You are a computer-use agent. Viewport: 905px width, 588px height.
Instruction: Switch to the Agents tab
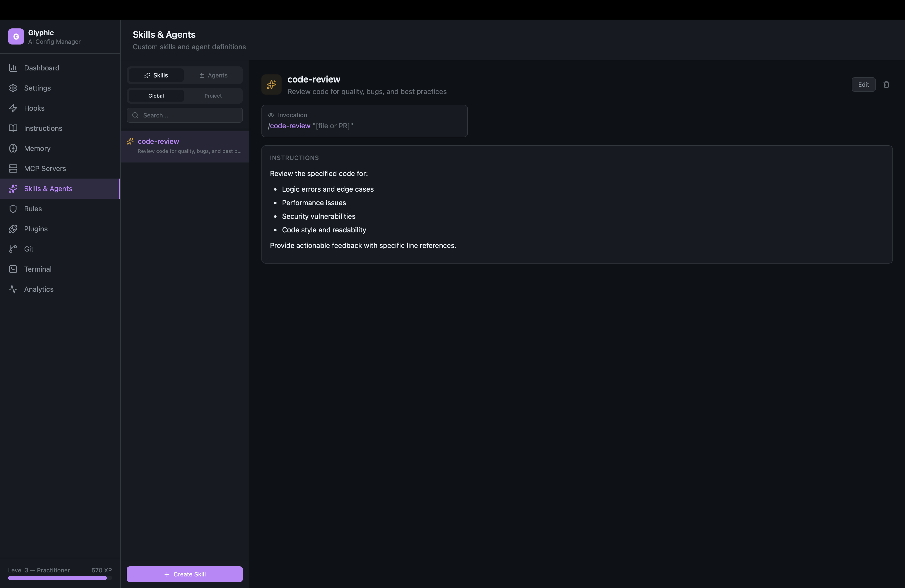(x=213, y=75)
